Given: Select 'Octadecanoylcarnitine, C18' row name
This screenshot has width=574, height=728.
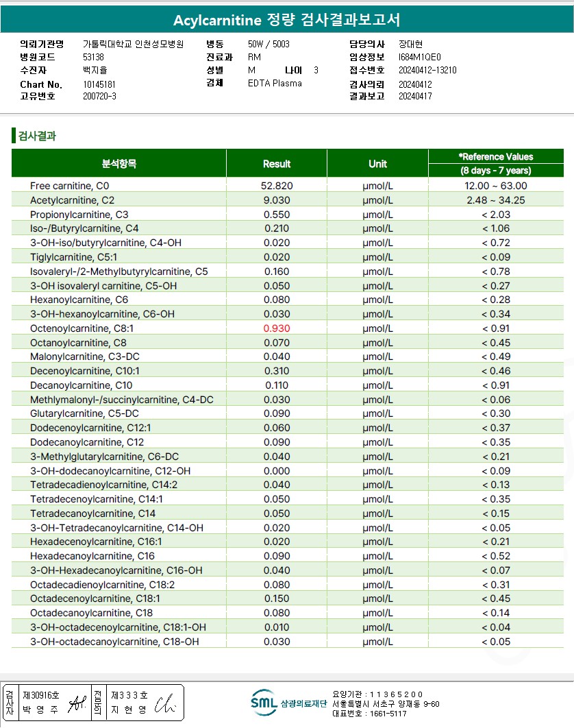Looking at the screenshot, I should tap(91, 614).
